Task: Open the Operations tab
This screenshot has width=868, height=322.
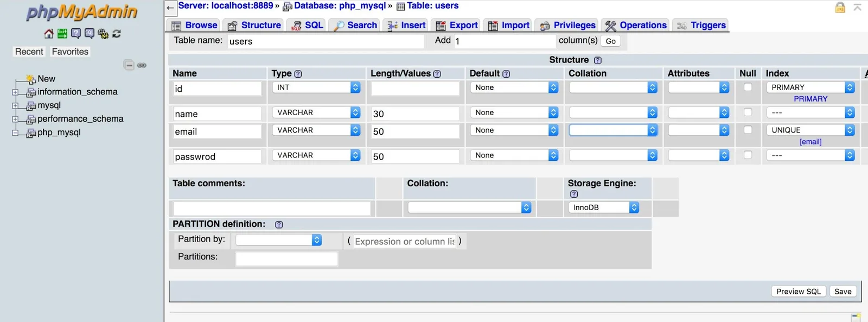Action: coord(635,26)
